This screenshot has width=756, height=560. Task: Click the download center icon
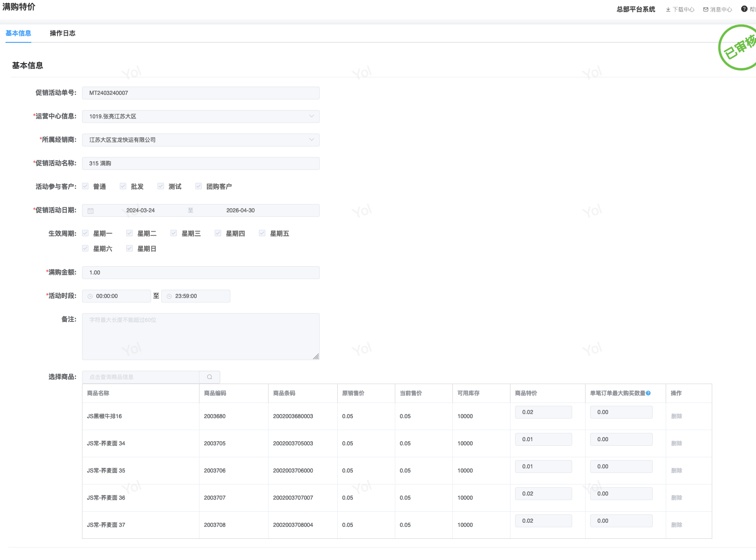[x=668, y=10]
